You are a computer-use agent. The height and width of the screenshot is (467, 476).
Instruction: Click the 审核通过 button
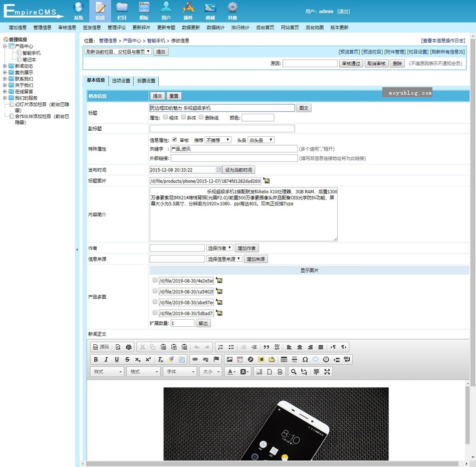[351, 64]
